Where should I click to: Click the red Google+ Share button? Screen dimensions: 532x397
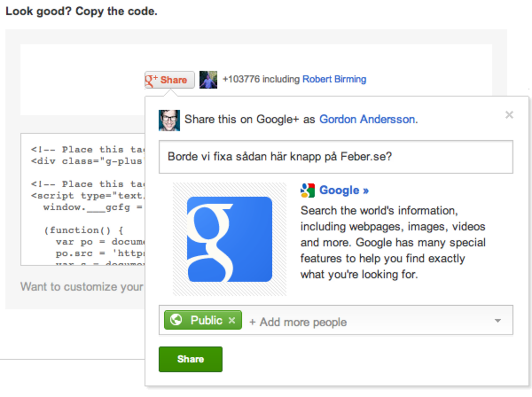pyautogui.click(x=170, y=80)
